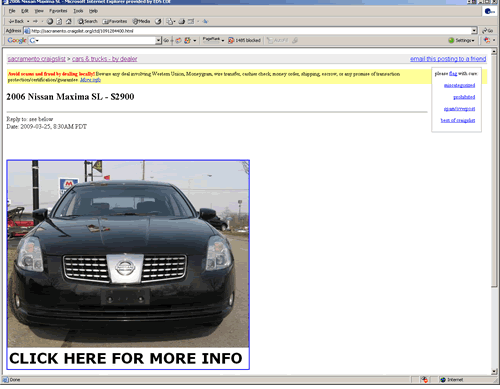Viewport: 500px width, 389px height.
Task: Open the More info scam warning link
Action: pos(90,80)
